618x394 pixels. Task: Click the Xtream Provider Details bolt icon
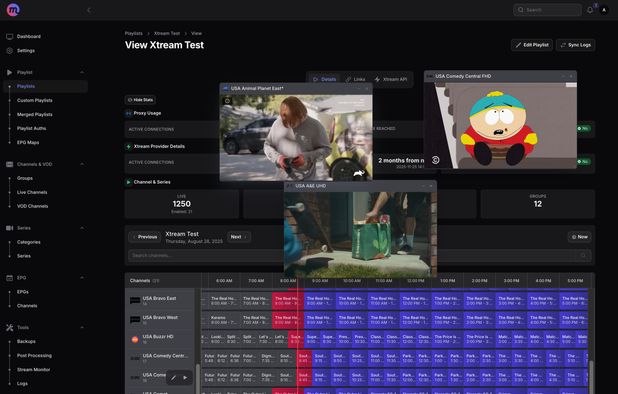(x=128, y=147)
